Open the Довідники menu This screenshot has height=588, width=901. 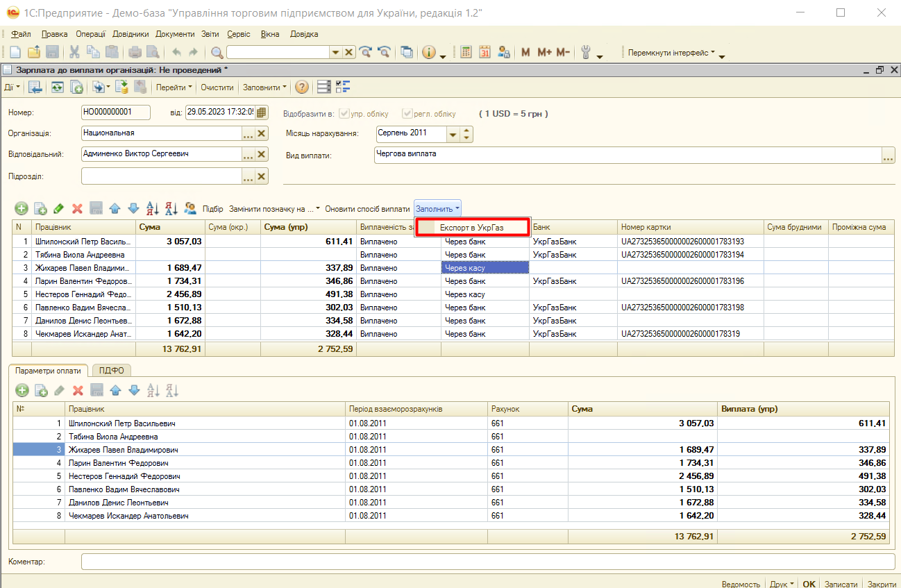[x=130, y=34]
